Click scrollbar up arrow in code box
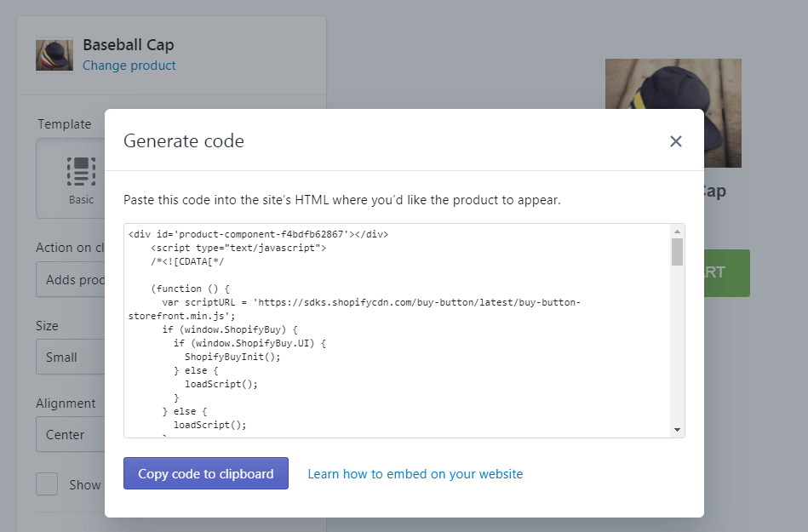 [x=677, y=232]
